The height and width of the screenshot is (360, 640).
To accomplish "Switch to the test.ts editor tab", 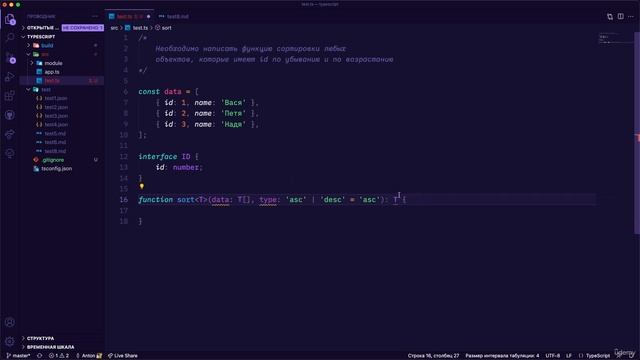I will point(129,16).
